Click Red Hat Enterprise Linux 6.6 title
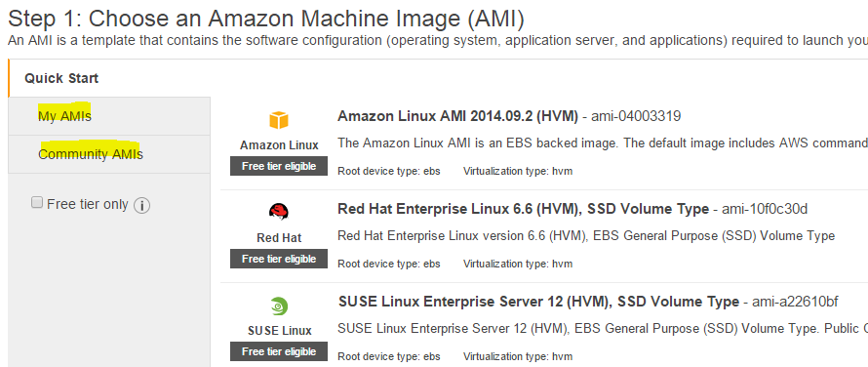Image resolution: width=868 pixels, height=367 pixels. (523, 209)
